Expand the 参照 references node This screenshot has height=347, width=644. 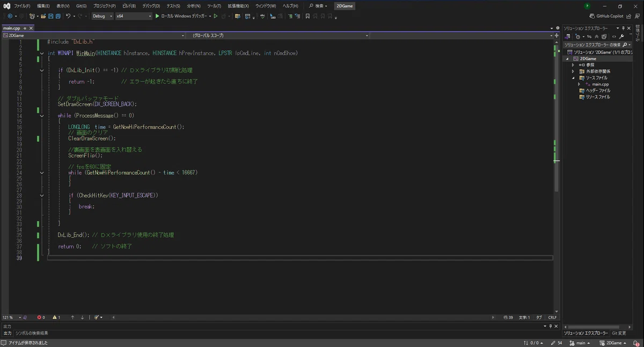(x=573, y=65)
